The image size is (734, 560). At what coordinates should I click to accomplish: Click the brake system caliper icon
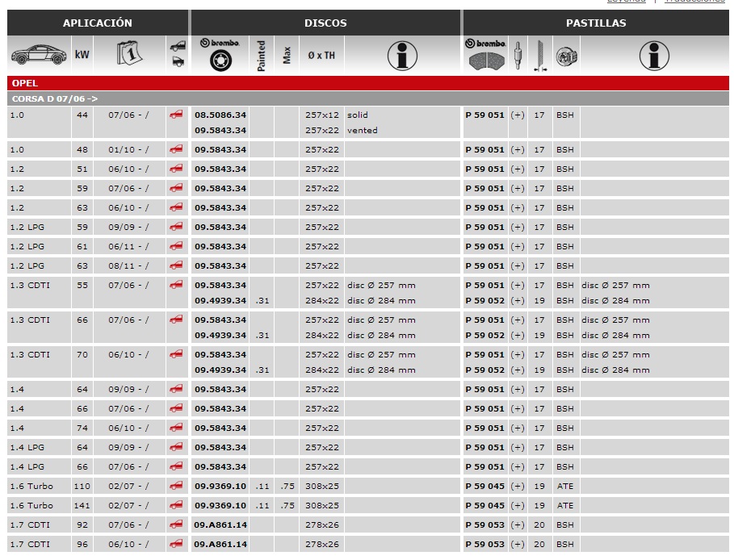coord(565,55)
